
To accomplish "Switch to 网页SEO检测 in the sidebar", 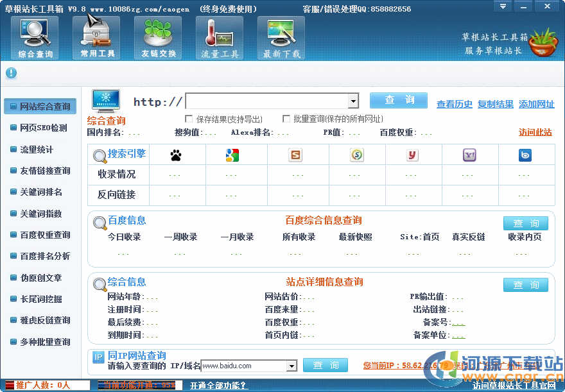I will click(x=40, y=128).
